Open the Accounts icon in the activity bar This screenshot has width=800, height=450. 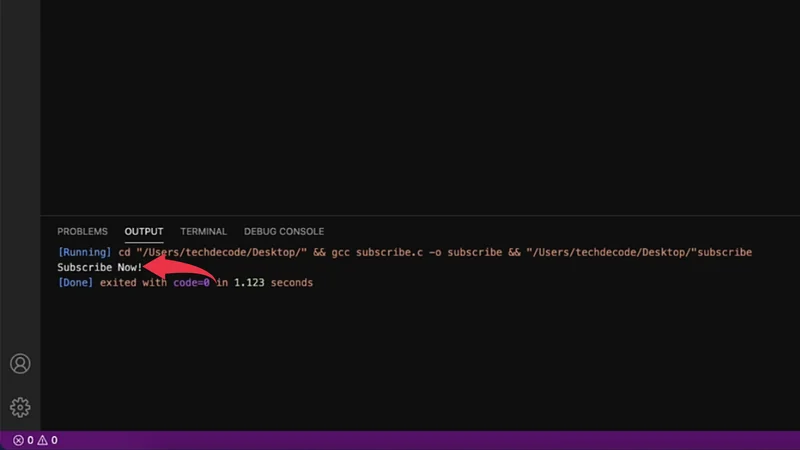tap(20, 364)
